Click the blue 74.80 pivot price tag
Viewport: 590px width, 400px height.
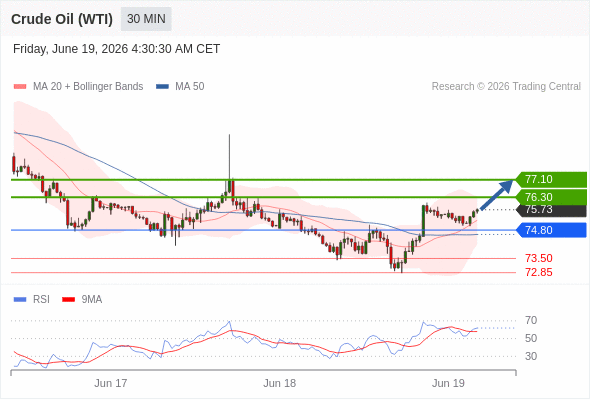[551, 230]
